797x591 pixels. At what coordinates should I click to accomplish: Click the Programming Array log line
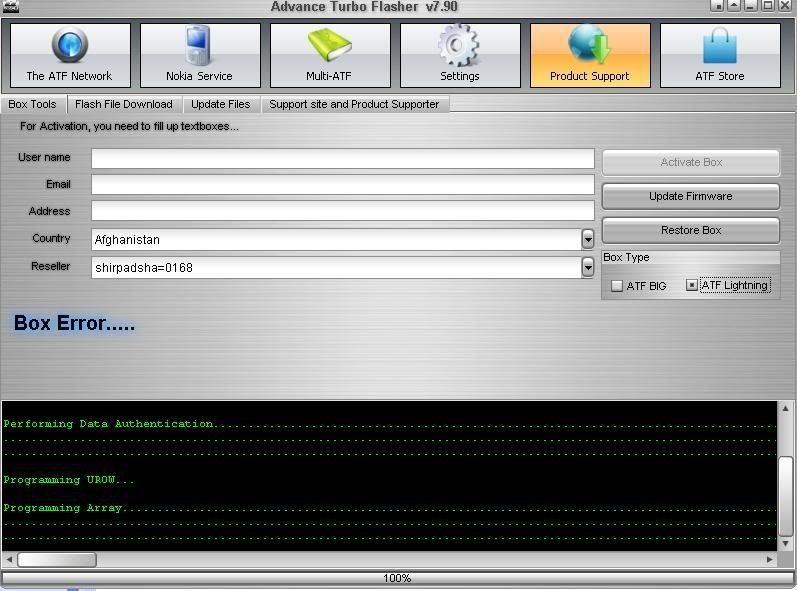tap(389, 508)
